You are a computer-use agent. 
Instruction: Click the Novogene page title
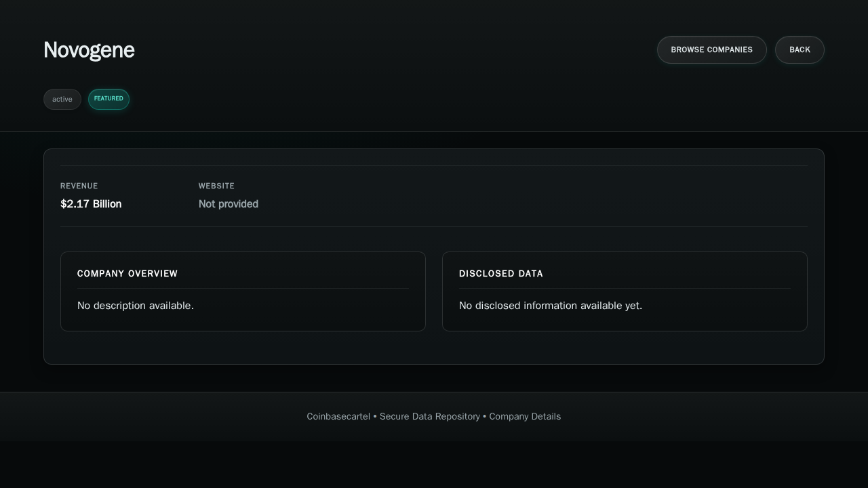pyautogui.click(x=89, y=50)
